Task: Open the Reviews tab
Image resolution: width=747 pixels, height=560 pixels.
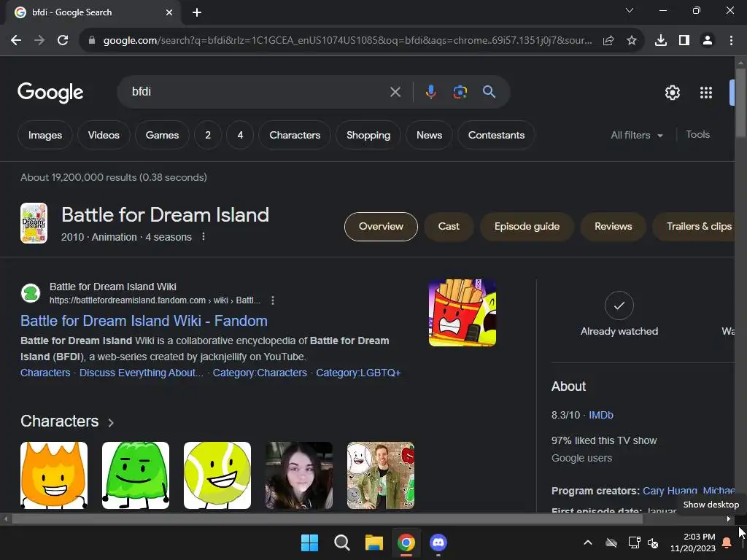Action: tap(613, 227)
